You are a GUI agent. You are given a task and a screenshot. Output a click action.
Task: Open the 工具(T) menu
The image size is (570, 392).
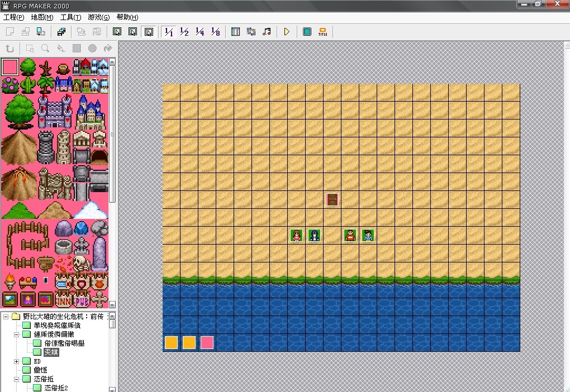pos(70,17)
